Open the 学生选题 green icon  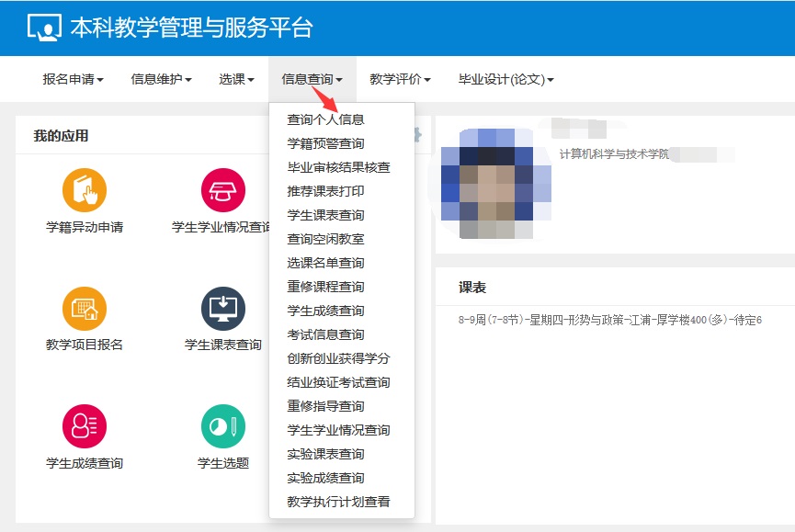coord(223,426)
